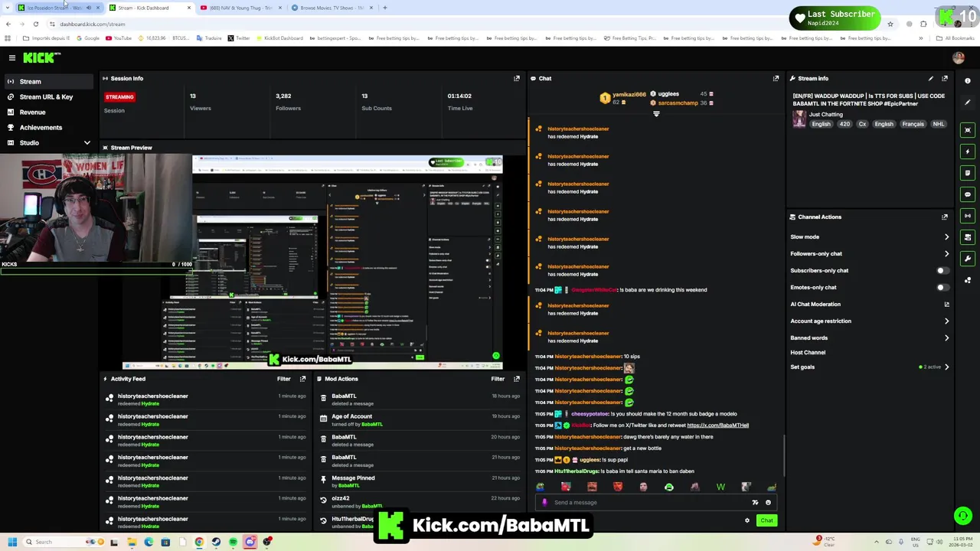The width and height of the screenshot is (980, 551).
Task: Toggle Subscribers-only chat switch
Action: [942, 270]
